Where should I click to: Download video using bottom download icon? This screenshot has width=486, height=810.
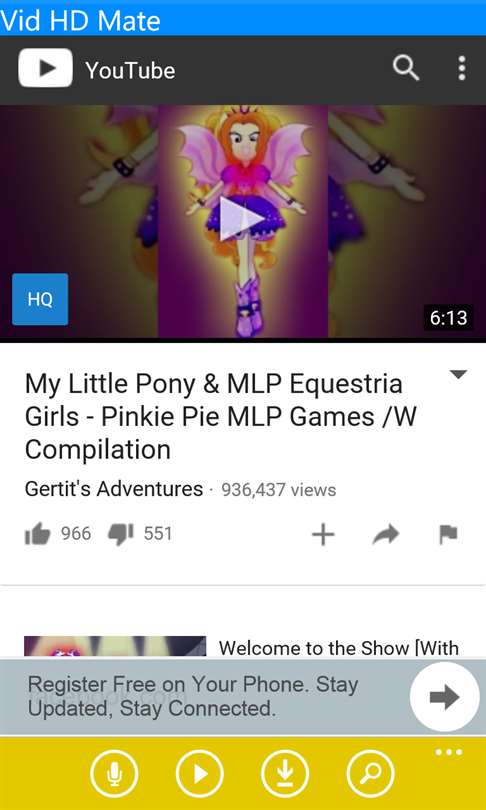click(285, 773)
